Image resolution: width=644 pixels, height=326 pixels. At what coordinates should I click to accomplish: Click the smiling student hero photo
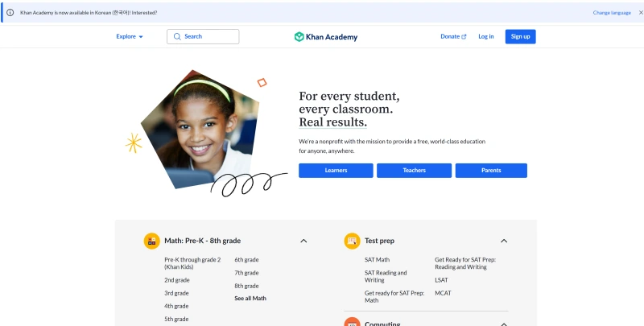click(x=200, y=129)
